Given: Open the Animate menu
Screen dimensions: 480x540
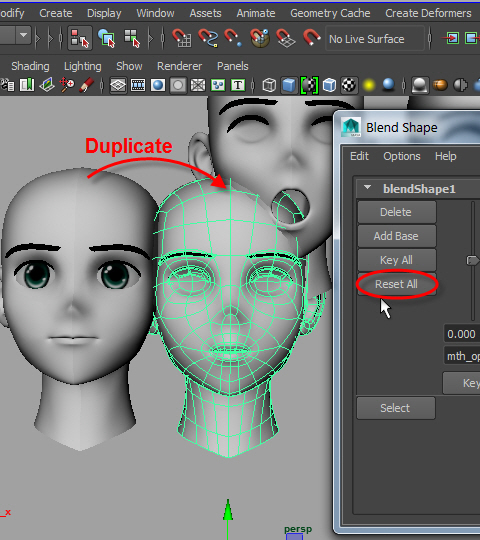Looking at the screenshot, I should click(x=256, y=13).
